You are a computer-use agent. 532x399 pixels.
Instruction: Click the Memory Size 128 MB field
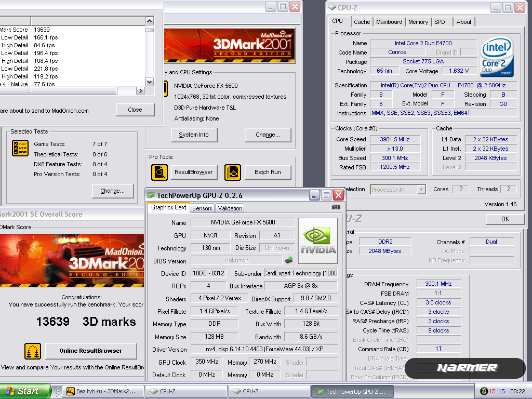[x=214, y=337]
